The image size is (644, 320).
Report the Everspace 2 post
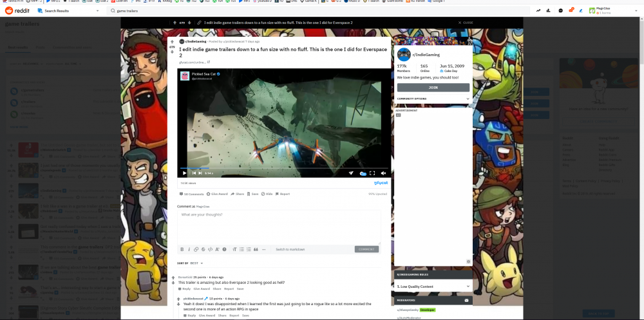(x=283, y=194)
